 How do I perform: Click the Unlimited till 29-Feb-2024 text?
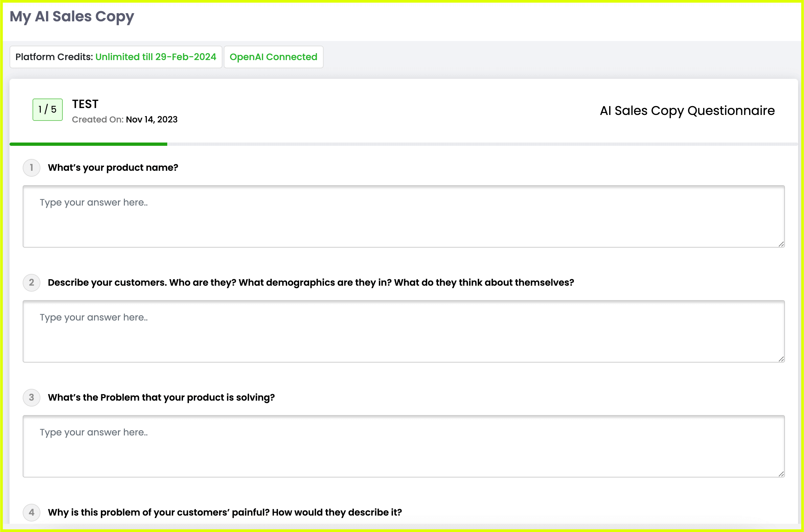click(155, 57)
